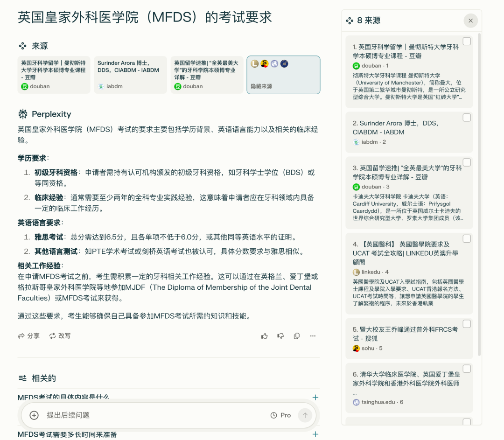Click the sources panel scrollbar

[479, 195]
